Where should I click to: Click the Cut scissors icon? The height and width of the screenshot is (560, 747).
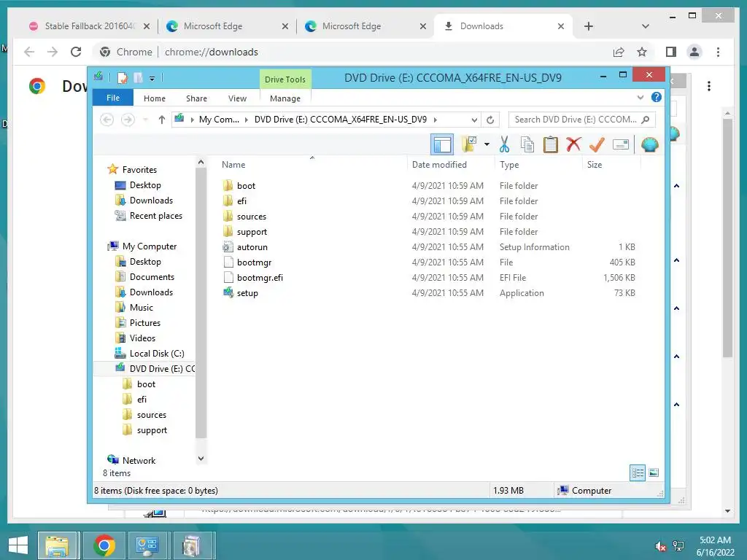505,144
